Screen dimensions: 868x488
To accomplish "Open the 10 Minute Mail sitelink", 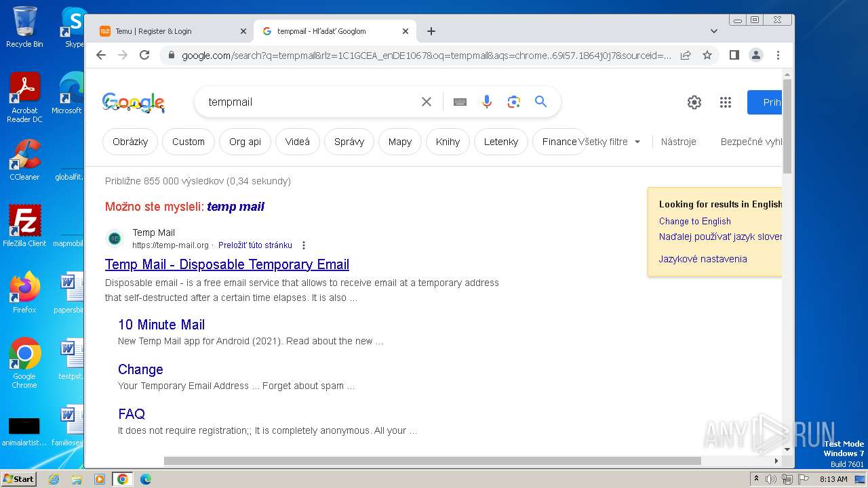I will pos(161,325).
